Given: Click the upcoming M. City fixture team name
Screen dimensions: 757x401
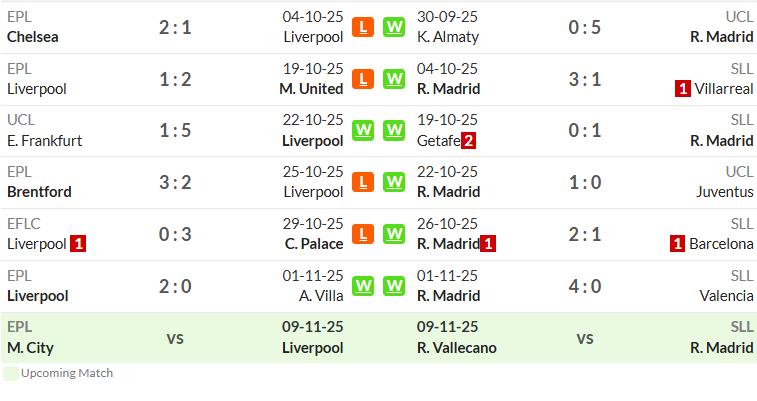Looking at the screenshot, I should pos(30,348).
